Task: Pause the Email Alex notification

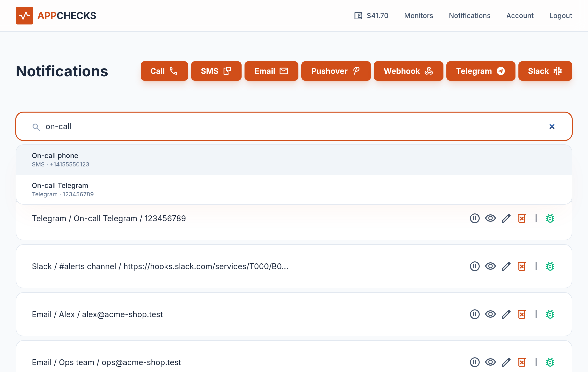Action: pos(475,314)
